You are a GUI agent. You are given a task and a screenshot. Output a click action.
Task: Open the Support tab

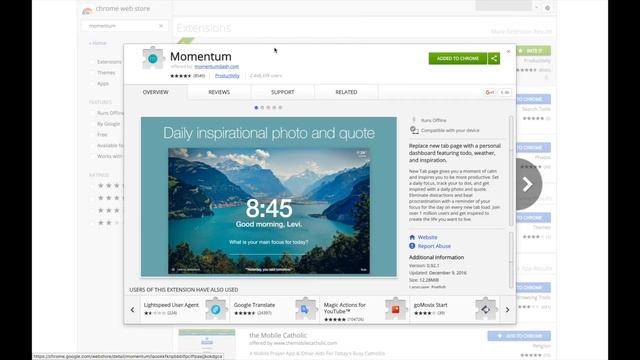282,92
